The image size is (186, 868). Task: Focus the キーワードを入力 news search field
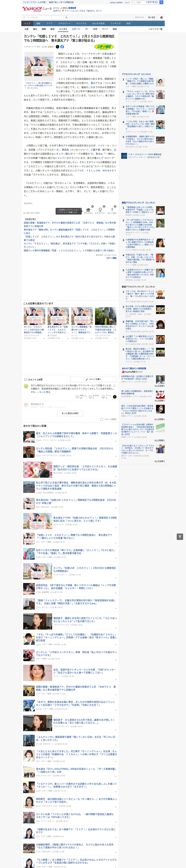(44, 18)
